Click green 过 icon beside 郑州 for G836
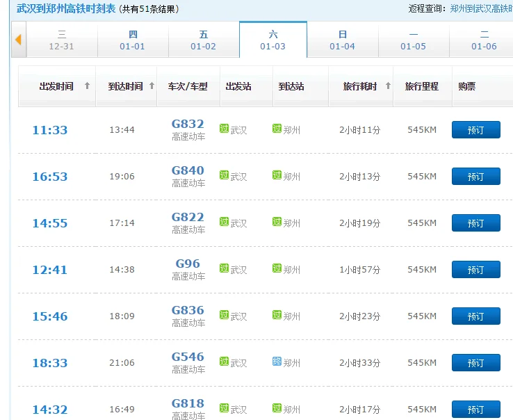The image size is (513, 420). tap(277, 315)
